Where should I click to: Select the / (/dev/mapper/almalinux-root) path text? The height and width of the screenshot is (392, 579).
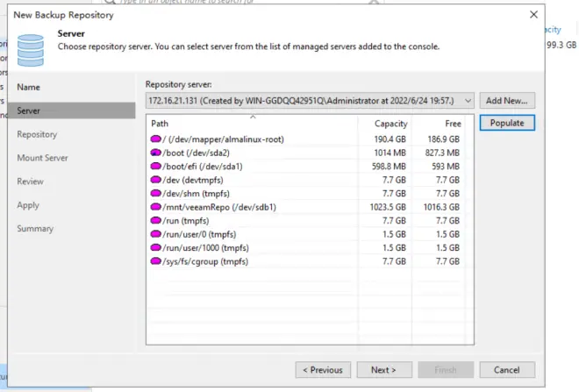(224, 139)
